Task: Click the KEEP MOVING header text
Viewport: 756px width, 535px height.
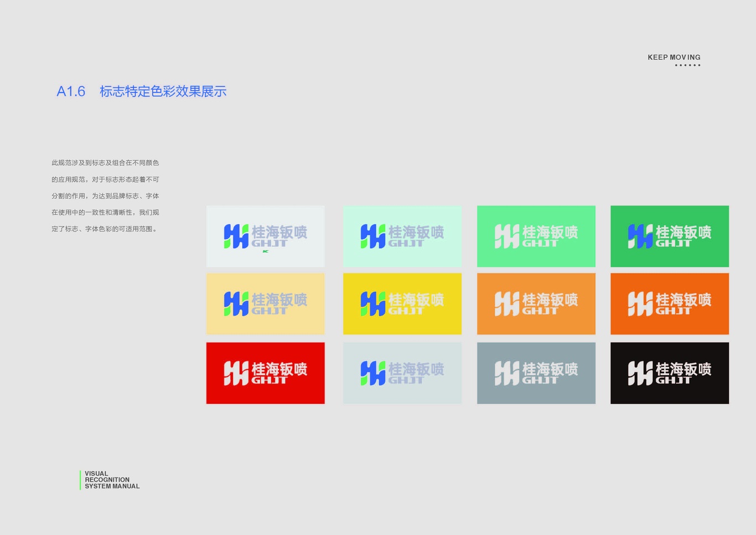Action: click(x=673, y=57)
